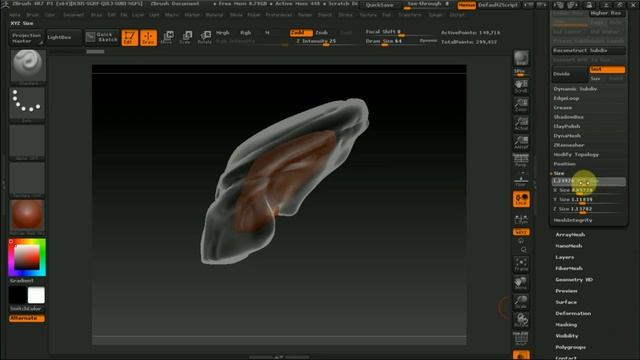640x360 pixels.
Task: Set canvas to Actual size
Action: (521, 124)
